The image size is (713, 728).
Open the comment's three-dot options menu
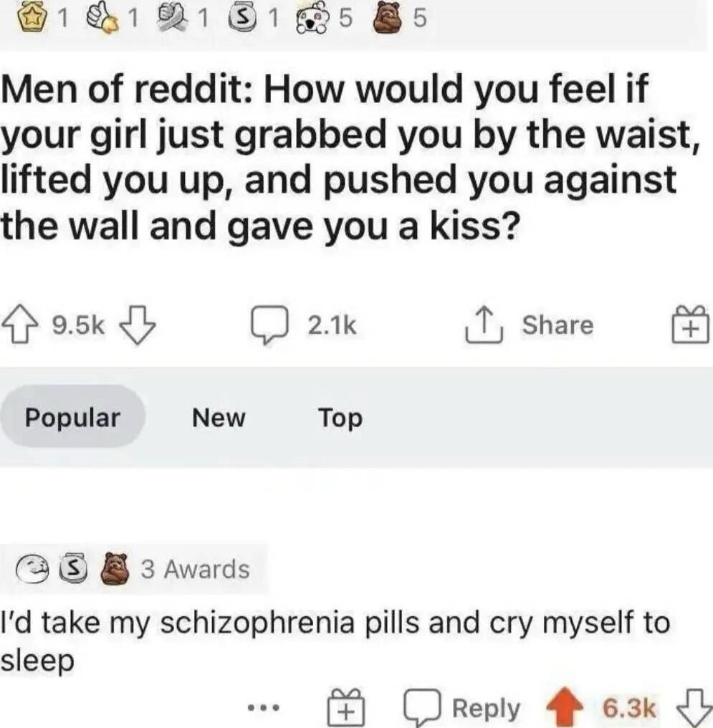[x=263, y=708]
